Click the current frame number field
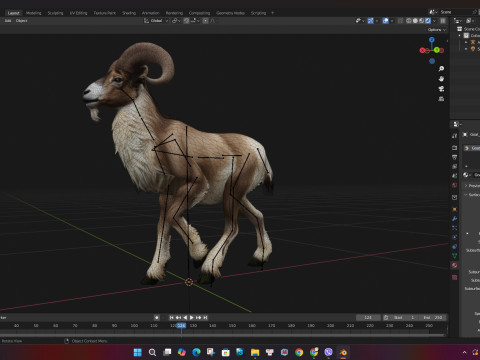The width and height of the screenshot is (480, 360). tap(368, 318)
